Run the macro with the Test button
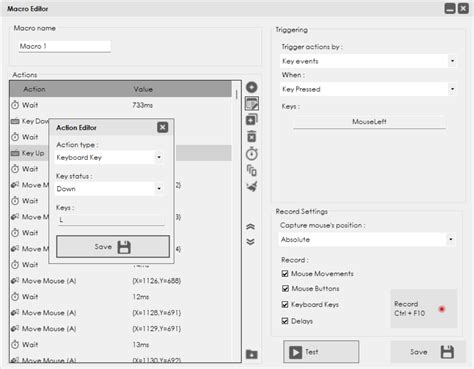Image resolution: width=474 pixels, height=369 pixels. coord(321,352)
